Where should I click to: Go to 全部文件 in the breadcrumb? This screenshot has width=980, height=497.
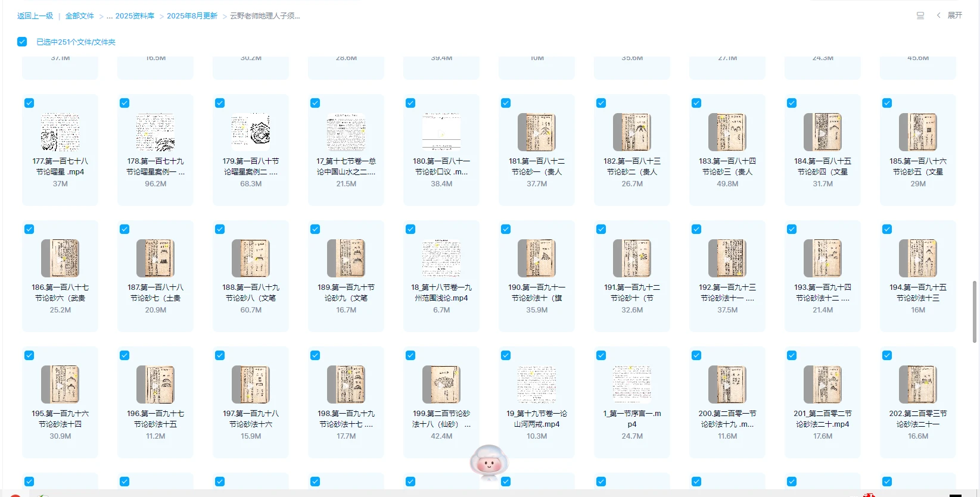click(x=80, y=16)
